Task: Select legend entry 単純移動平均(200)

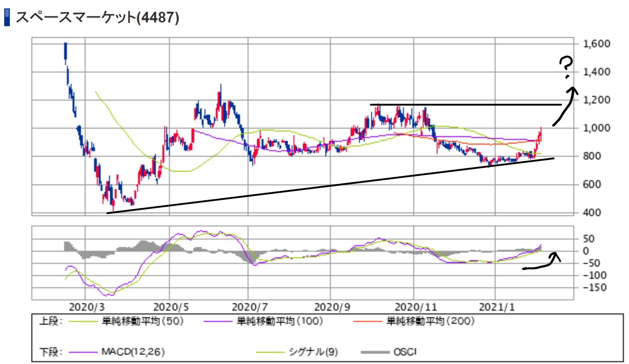Action: click(x=431, y=322)
